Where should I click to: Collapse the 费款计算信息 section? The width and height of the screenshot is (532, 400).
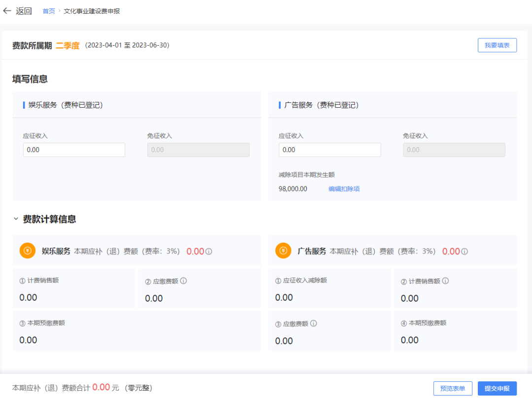coord(15,218)
